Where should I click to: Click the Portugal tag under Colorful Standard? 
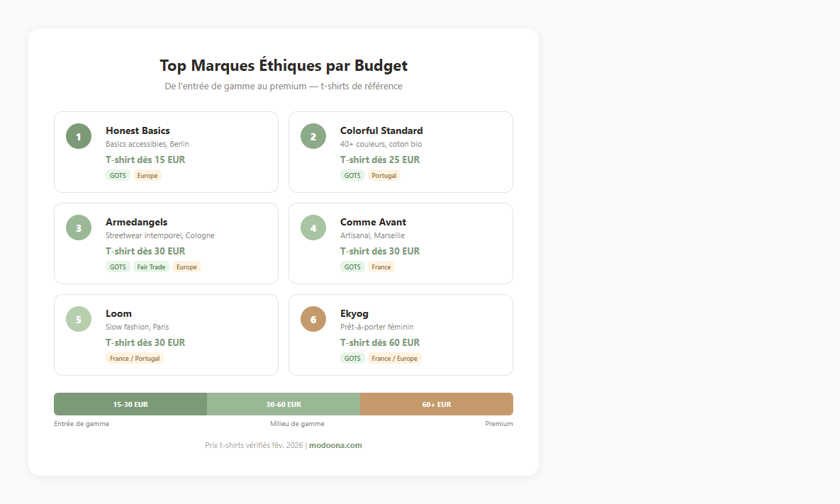point(384,176)
